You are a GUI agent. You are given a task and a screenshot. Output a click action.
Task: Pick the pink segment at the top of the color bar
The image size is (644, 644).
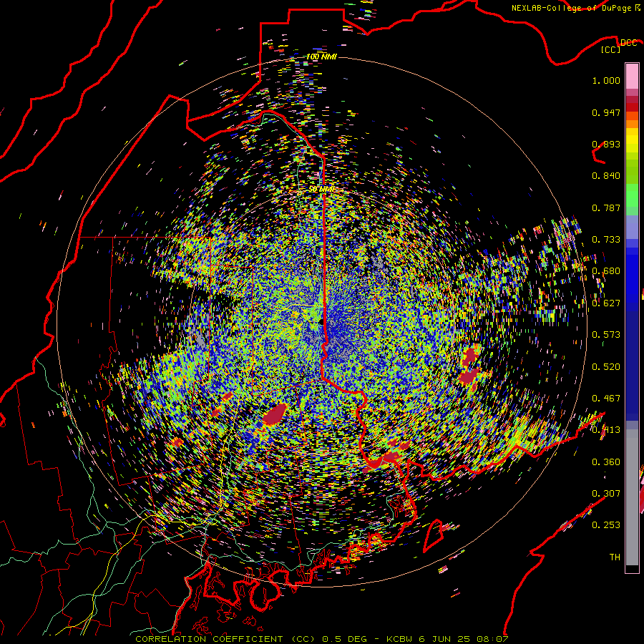click(x=632, y=76)
